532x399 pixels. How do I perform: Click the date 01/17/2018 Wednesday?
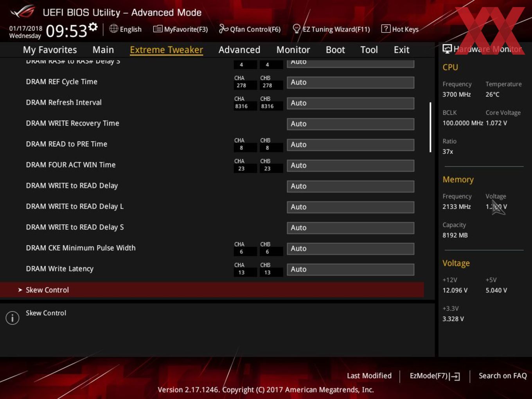coord(26,32)
